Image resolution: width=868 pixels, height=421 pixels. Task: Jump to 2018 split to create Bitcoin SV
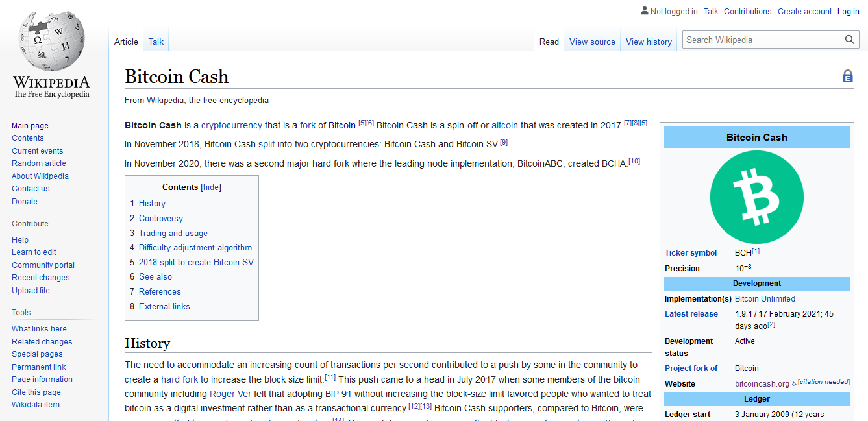(196, 263)
